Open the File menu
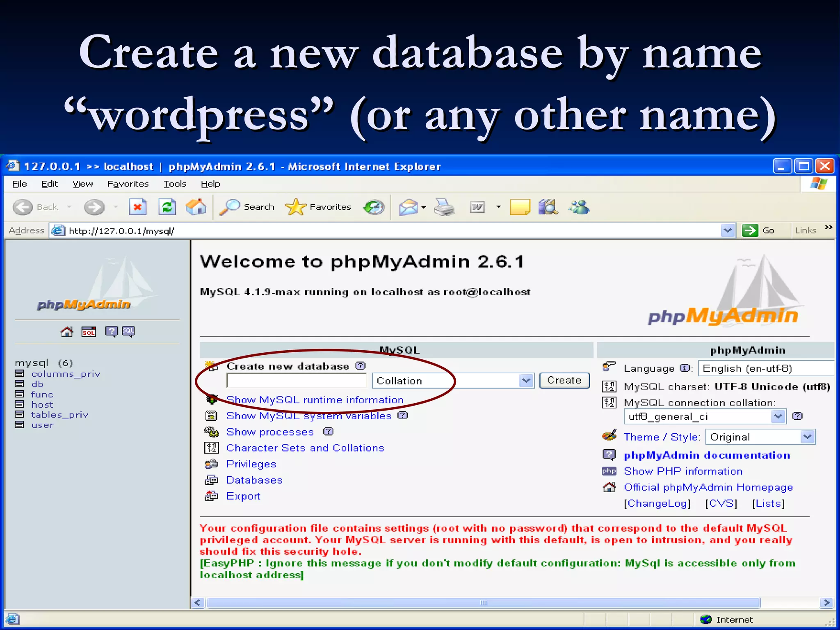The width and height of the screenshot is (840, 630). click(19, 184)
